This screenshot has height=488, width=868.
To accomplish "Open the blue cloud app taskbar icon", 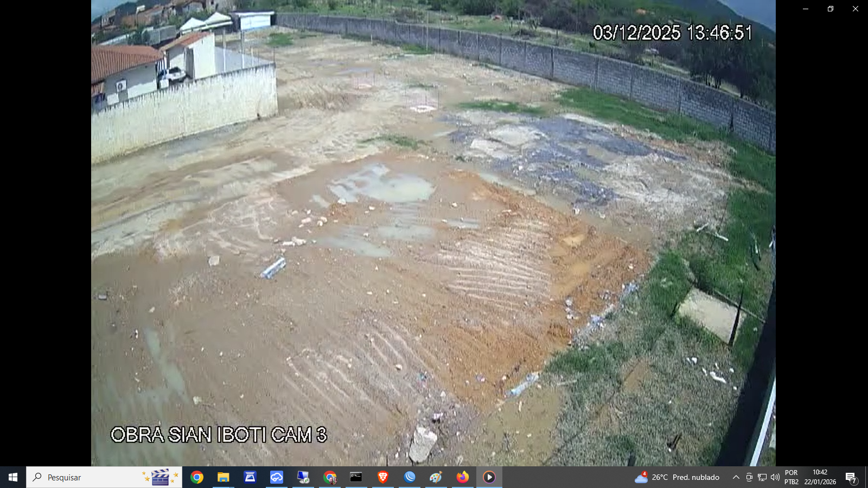I will 277,477.
